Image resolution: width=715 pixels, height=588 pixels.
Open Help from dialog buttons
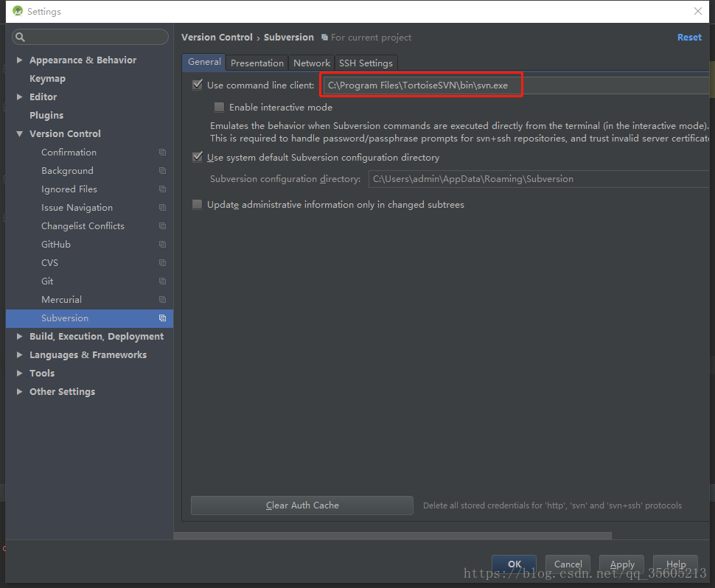[675, 564]
